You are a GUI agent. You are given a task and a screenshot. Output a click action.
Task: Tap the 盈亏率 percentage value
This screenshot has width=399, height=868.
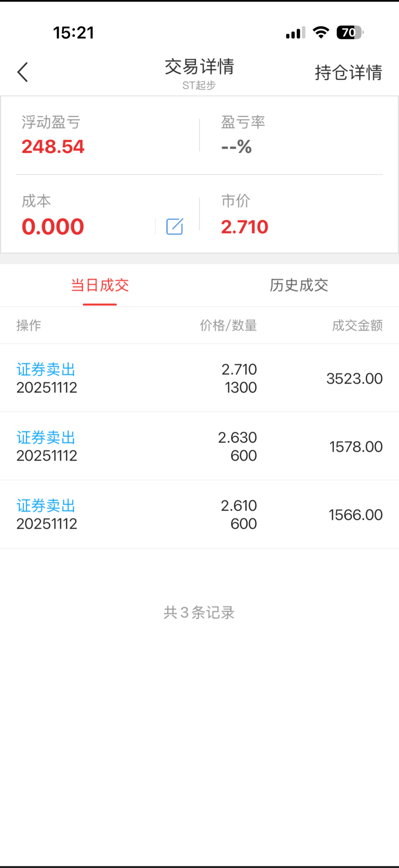click(x=236, y=147)
